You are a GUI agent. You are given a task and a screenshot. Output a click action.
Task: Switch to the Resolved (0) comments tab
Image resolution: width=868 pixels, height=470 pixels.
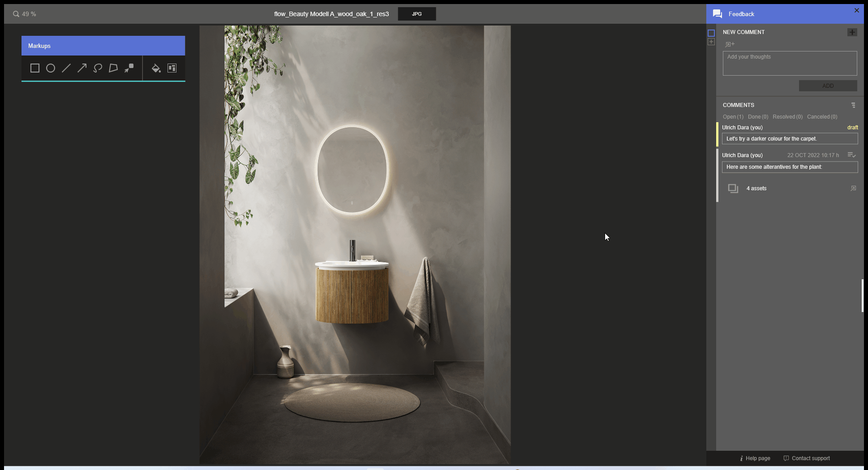787,117
